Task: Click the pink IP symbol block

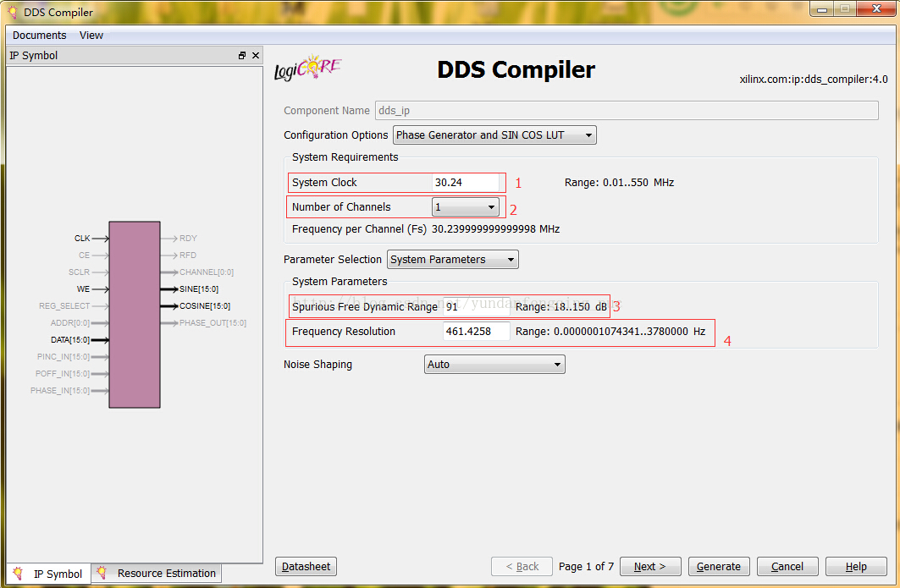Action: pyautogui.click(x=135, y=315)
